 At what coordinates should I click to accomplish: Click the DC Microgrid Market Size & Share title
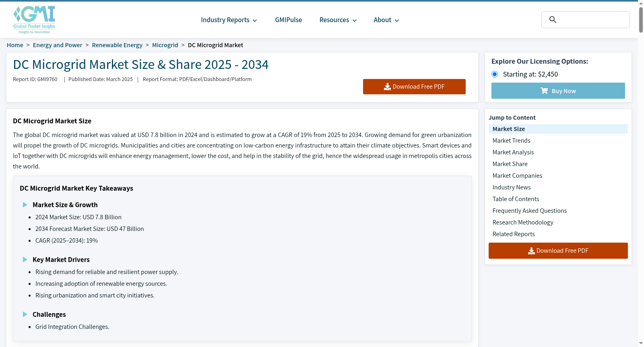click(141, 64)
